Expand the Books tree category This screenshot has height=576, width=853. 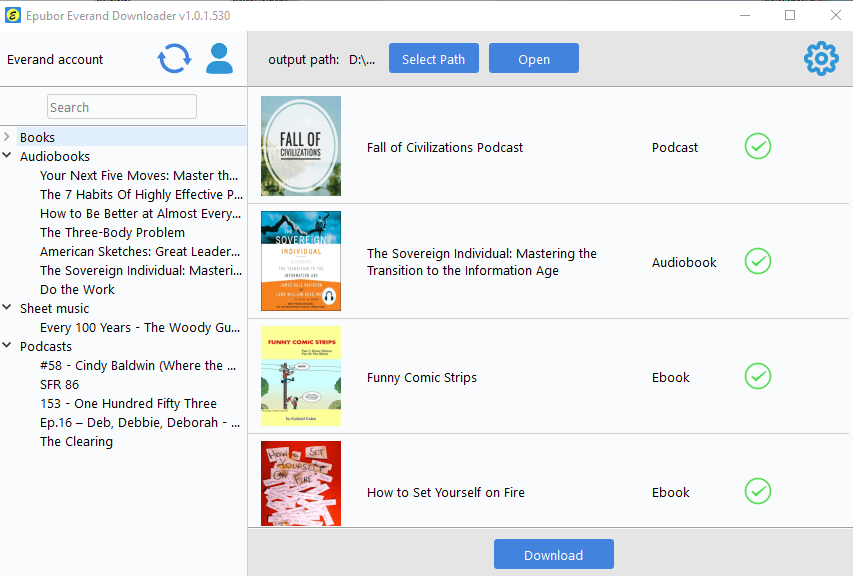coord(7,137)
